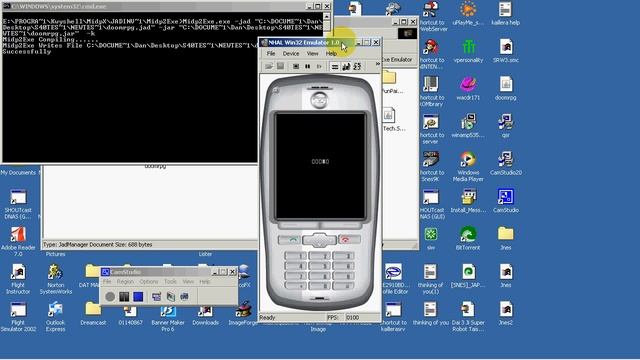Open the Outlook Express desktop icon
Screen dimensions: 640x360
[x=56, y=317]
